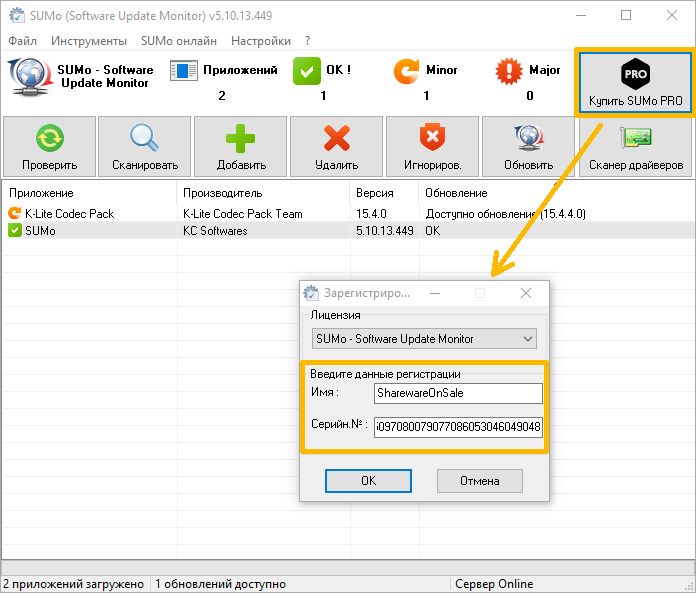Open the ? help menu
The image size is (696, 593).
tap(308, 41)
